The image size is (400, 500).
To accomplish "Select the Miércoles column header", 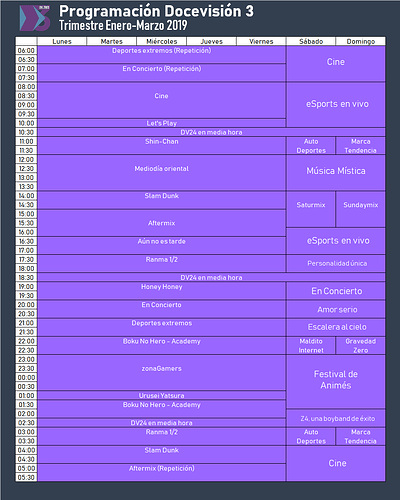I will (162, 41).
